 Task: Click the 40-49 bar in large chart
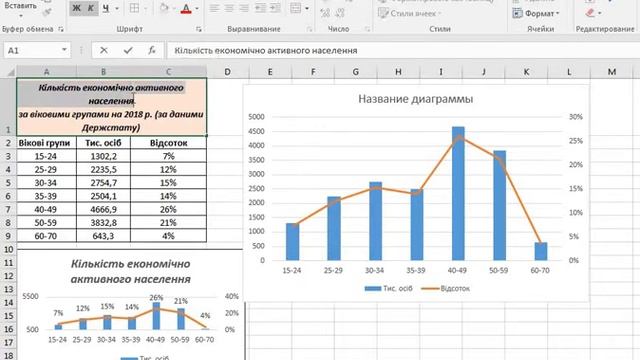coord(458,193)
